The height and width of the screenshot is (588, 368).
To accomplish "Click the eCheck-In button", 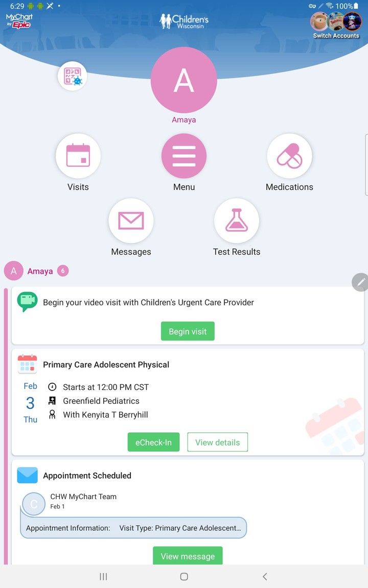I will pyautogui.click(x=153, y=442).
